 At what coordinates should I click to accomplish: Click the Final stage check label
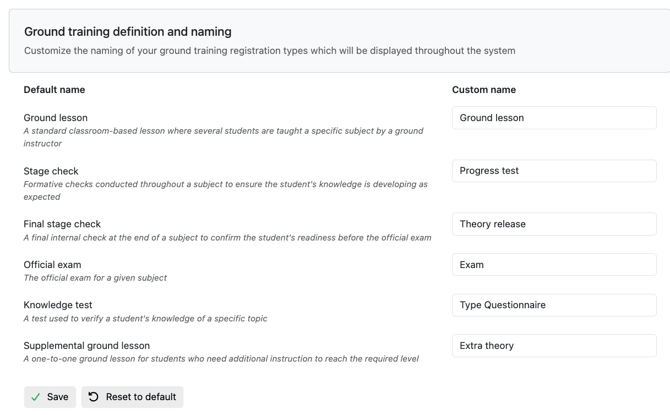62,224
